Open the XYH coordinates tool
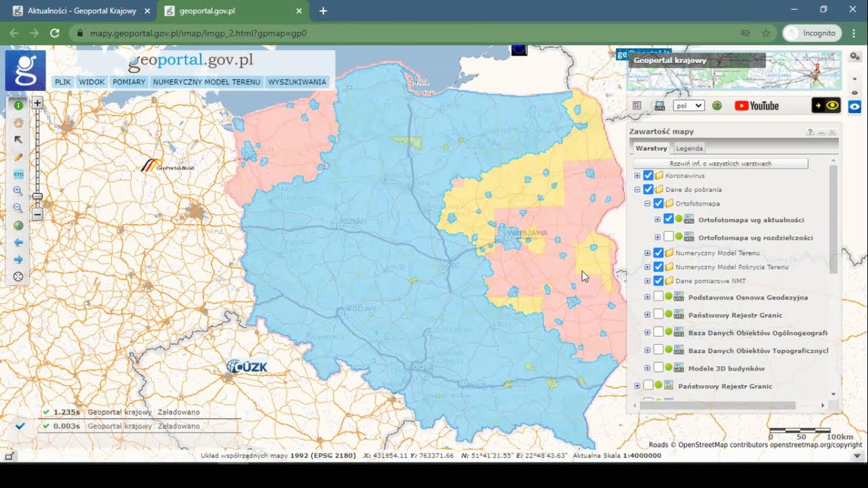 click(x=18, y=174)
